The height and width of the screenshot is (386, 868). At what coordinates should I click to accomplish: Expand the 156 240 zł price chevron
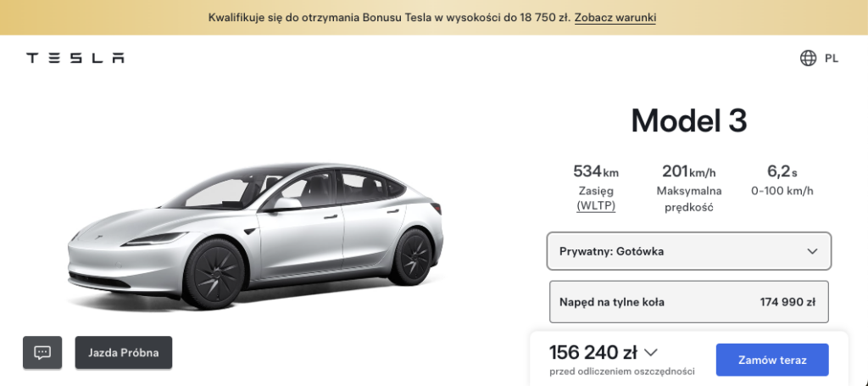651,352
